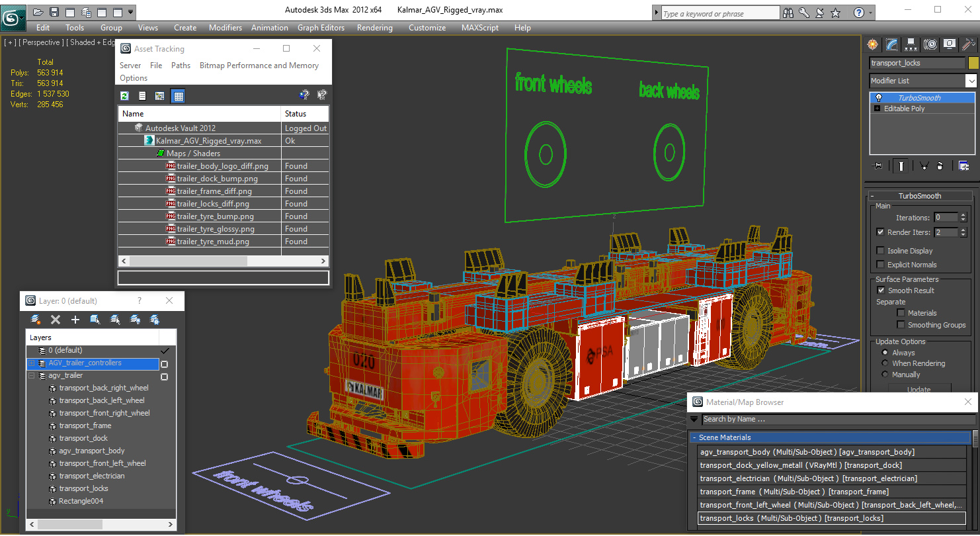Click the Render Iters spinner arrows
The height and width of the screenshot is (536, 980).
click(963, 232)
